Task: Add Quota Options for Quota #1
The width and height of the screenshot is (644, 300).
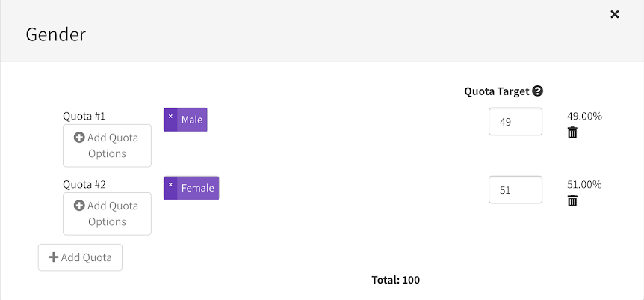Action: pos(107,146)
